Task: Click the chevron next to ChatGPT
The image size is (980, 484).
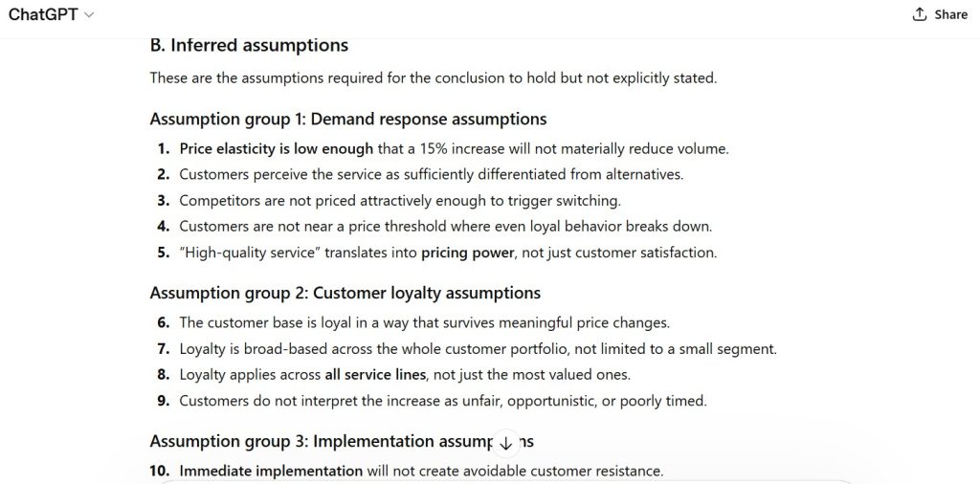Action: click(x=90, y=15)
